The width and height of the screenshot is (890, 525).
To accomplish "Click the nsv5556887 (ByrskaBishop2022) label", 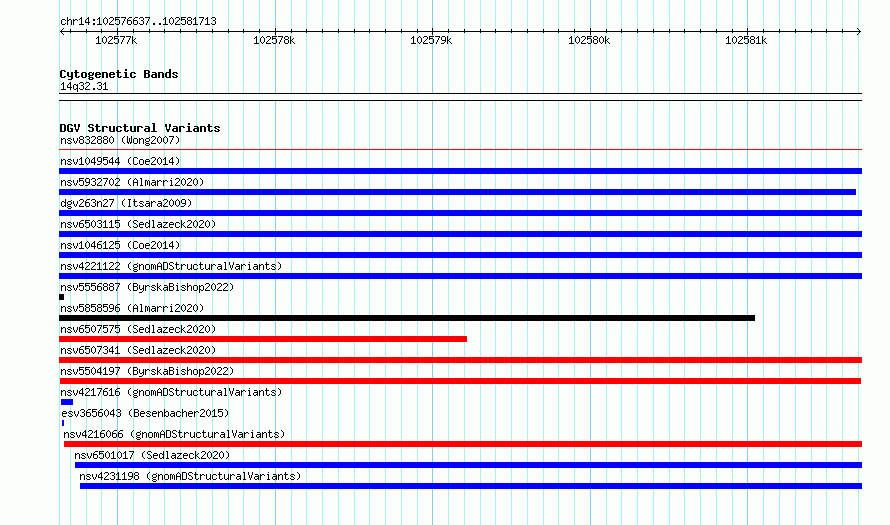I will (147, 287).
